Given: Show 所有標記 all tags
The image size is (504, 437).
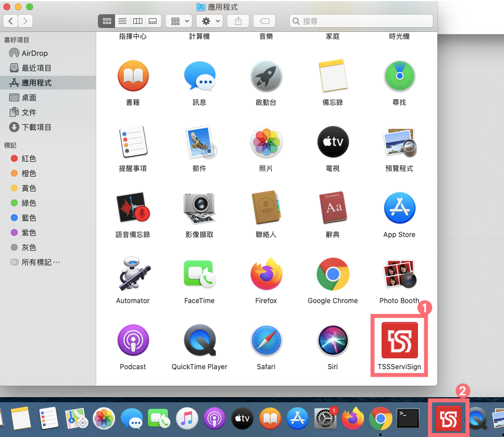Looking at the screenshot, I should coord(48,262).
